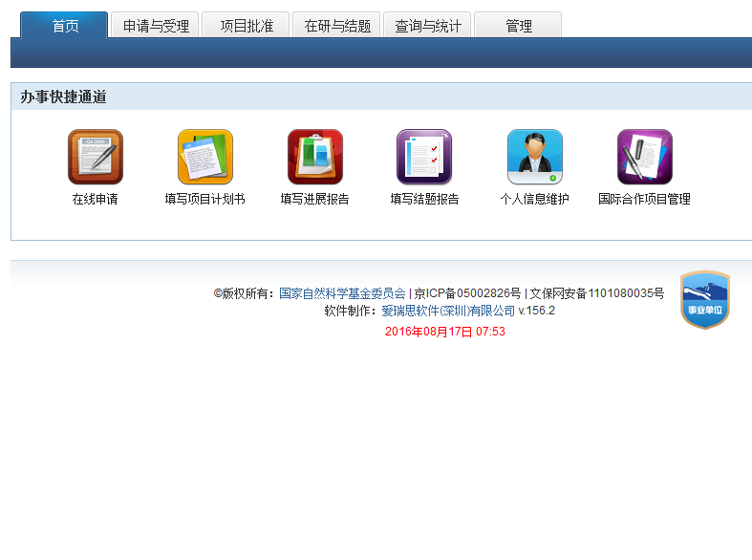
Task: Switch to the 管理 tab
Action: (518, 26)
